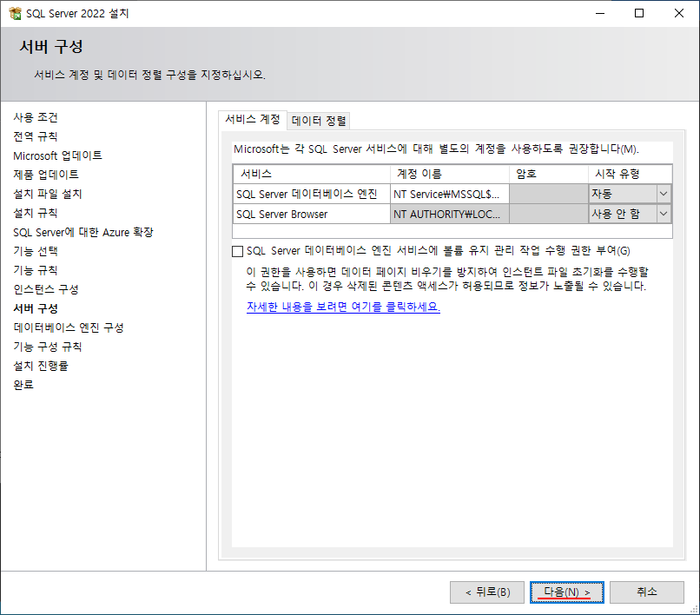Viewport: 700px width, 615px height.
Task: Open startup type dropdown for SQL Server Browser
Action: 664,214
